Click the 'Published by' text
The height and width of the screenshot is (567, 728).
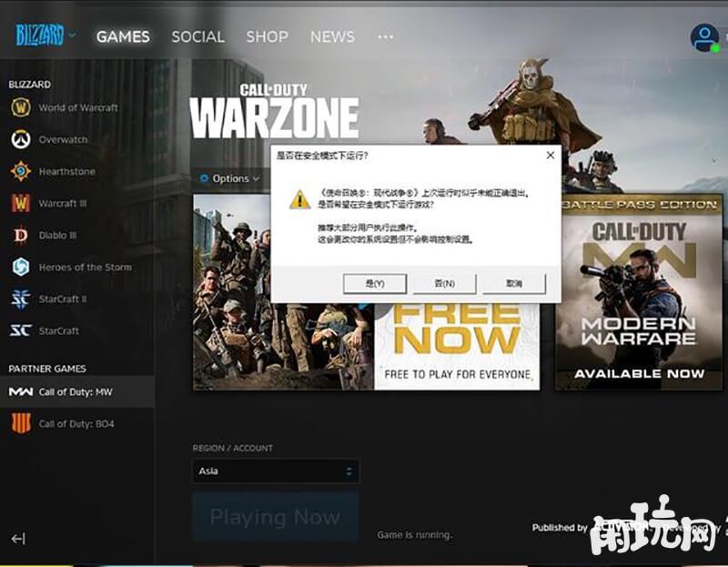[x=560, y=528]
